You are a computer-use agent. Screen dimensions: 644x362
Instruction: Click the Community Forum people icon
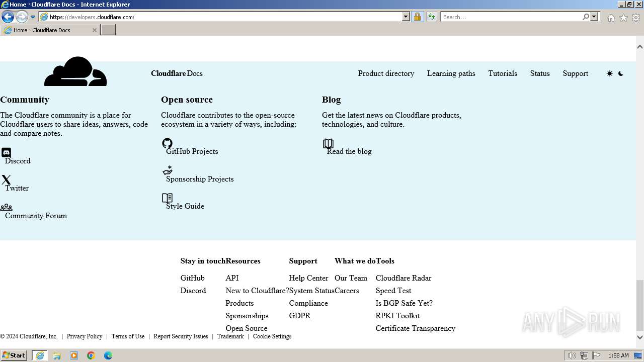point(6,207)
